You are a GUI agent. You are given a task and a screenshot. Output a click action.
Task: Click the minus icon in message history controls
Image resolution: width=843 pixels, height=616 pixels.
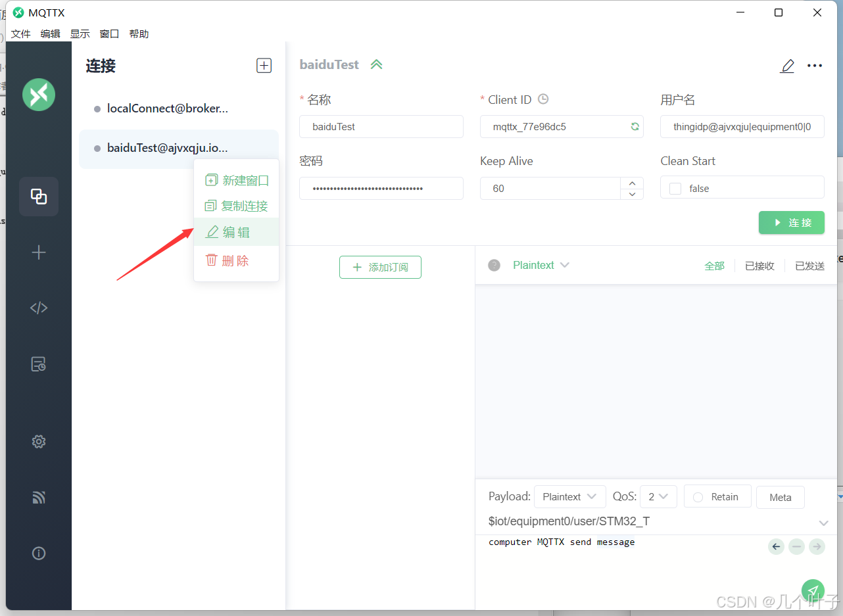(x=796, y=546)
